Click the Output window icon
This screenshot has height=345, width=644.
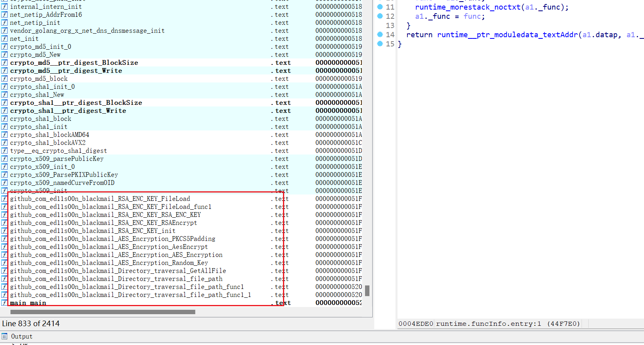(5, 336)
